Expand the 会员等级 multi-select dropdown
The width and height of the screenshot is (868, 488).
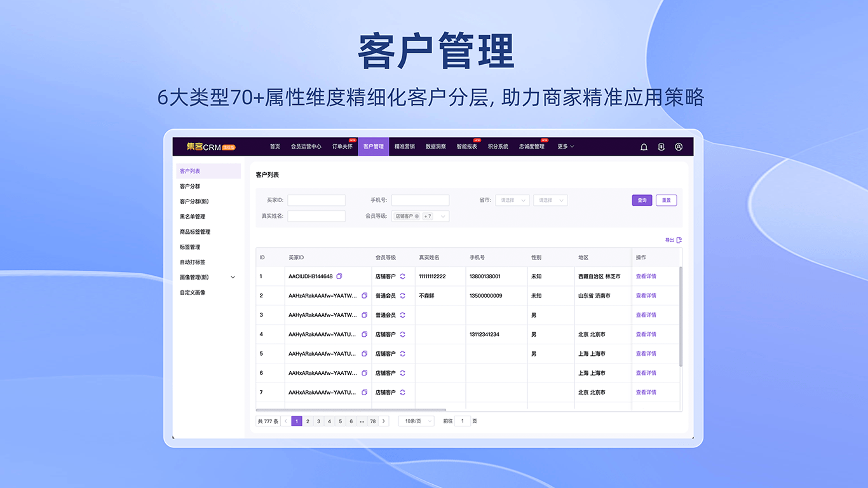tap(444, 216)
